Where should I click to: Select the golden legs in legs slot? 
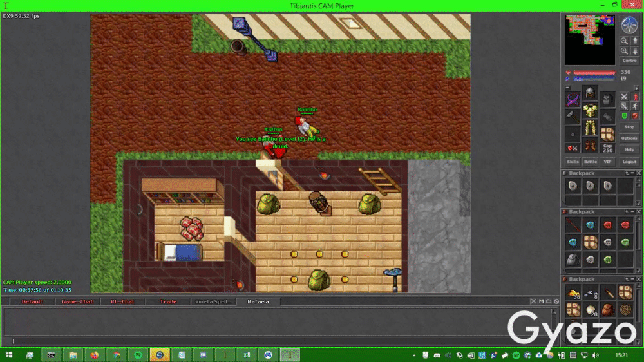pos(590,128)
